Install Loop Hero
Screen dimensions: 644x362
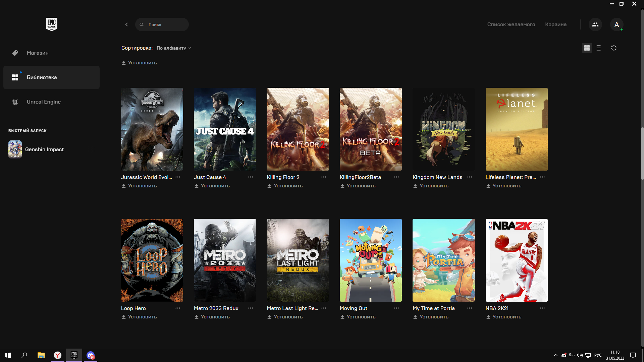click(x=139, y=317)
